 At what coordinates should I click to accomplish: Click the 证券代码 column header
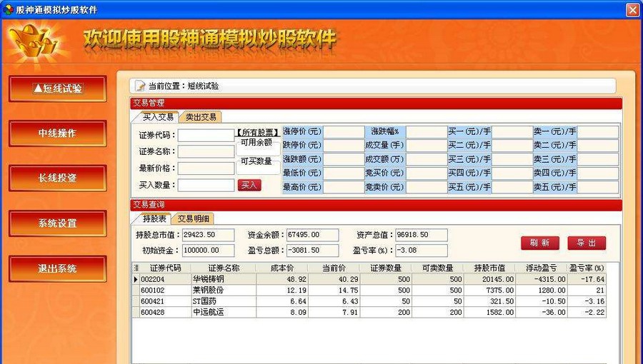pyautogui.click(x=165, y=268)
